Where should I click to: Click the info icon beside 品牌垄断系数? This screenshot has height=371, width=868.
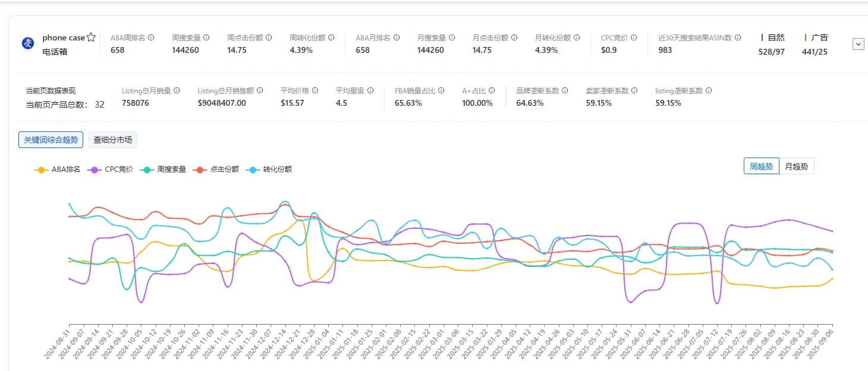click(565, 91)
